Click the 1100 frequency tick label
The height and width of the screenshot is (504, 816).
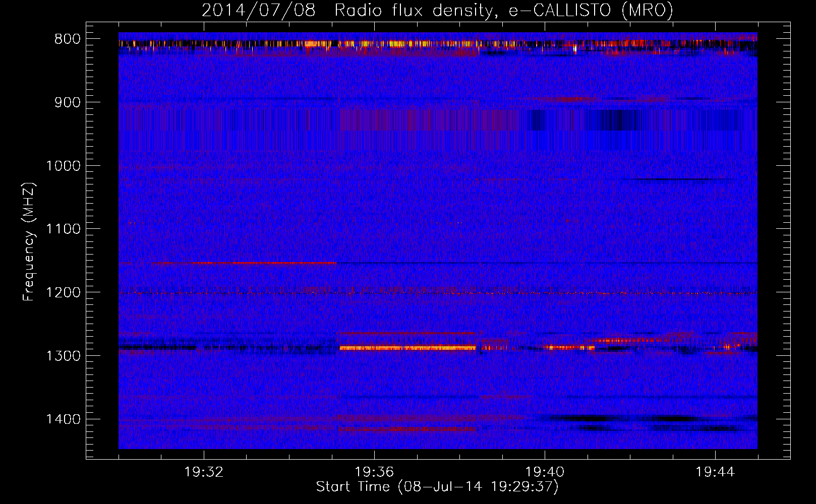pyautogui.click(x=63, y=229)
